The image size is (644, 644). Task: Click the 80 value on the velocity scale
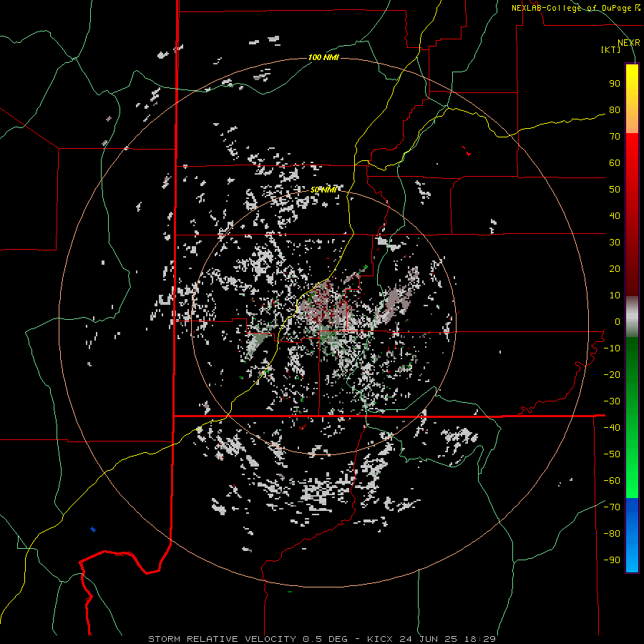(x=615, y=110)
